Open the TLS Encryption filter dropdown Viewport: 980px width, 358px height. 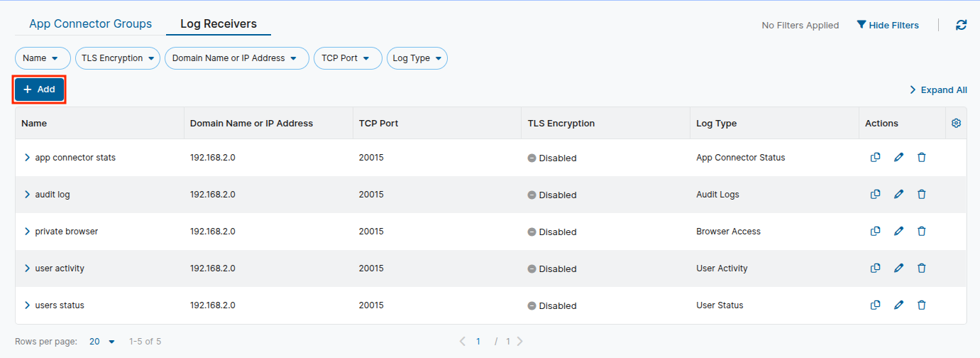coord(118,58)
